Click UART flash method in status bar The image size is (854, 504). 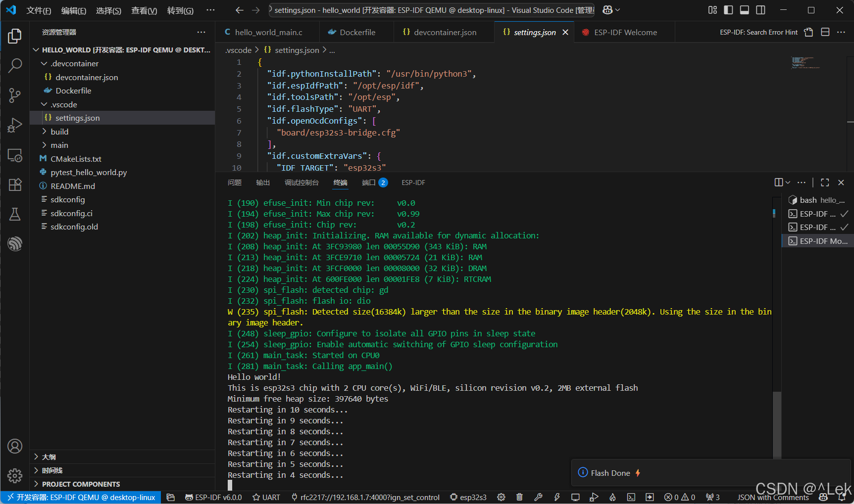click(x=266, y=497)
